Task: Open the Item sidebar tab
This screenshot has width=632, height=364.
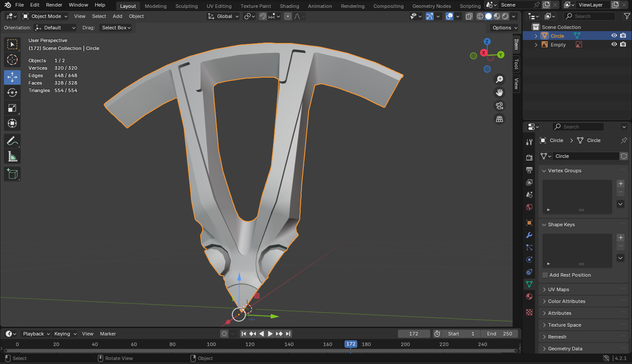Action: click(516, 44)
